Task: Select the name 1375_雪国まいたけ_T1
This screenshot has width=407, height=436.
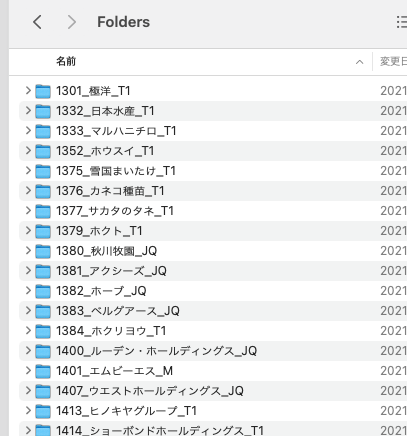Action: click(116, 171)
